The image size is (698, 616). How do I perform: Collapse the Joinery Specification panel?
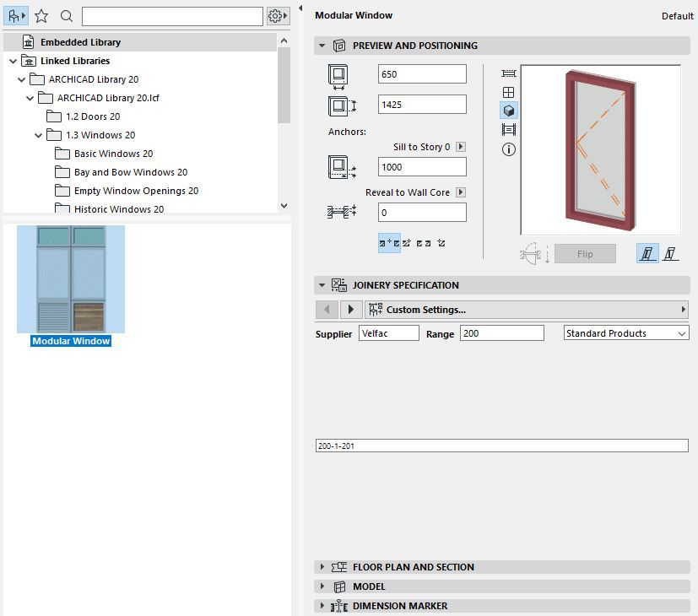click(322, 285)
